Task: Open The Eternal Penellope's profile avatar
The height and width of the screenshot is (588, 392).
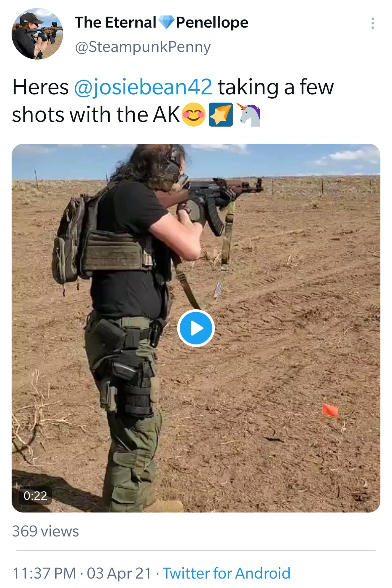Action: [x=37, y=34]
